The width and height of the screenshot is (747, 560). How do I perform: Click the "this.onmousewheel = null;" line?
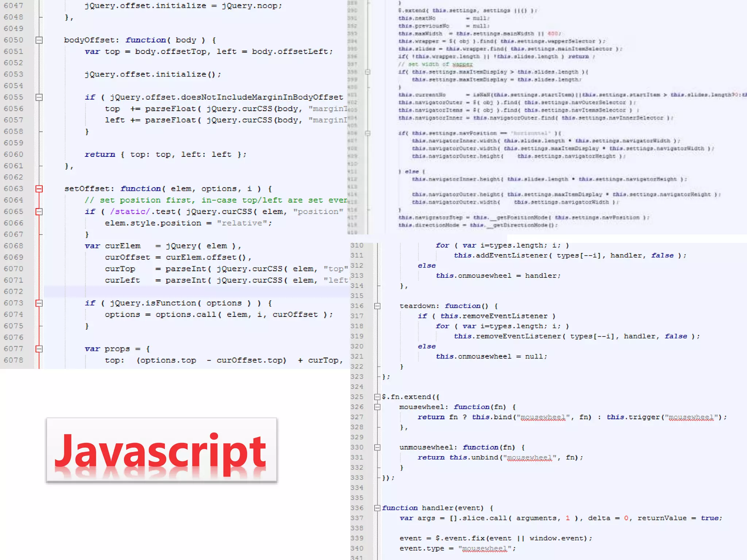point(492,357)
